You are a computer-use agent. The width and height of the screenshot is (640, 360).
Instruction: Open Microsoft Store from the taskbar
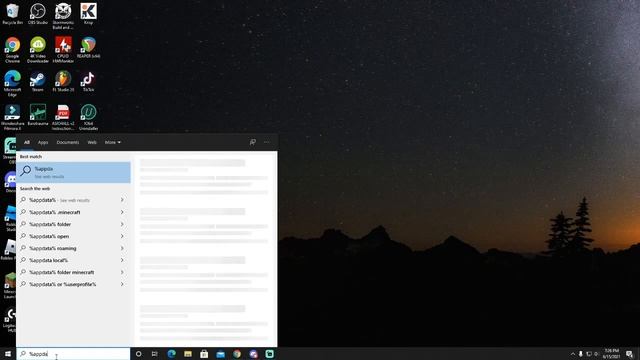[x=204, y=354]
